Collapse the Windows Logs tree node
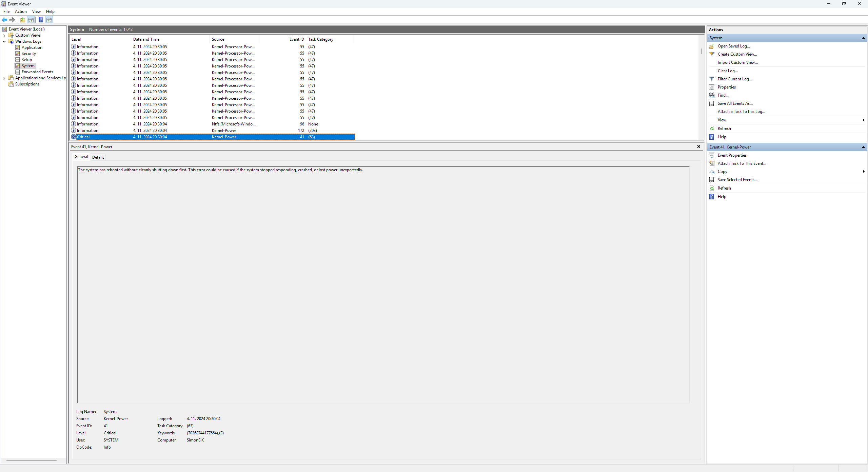This screenshot has height=472, width=868. click(x=4, y=41)
